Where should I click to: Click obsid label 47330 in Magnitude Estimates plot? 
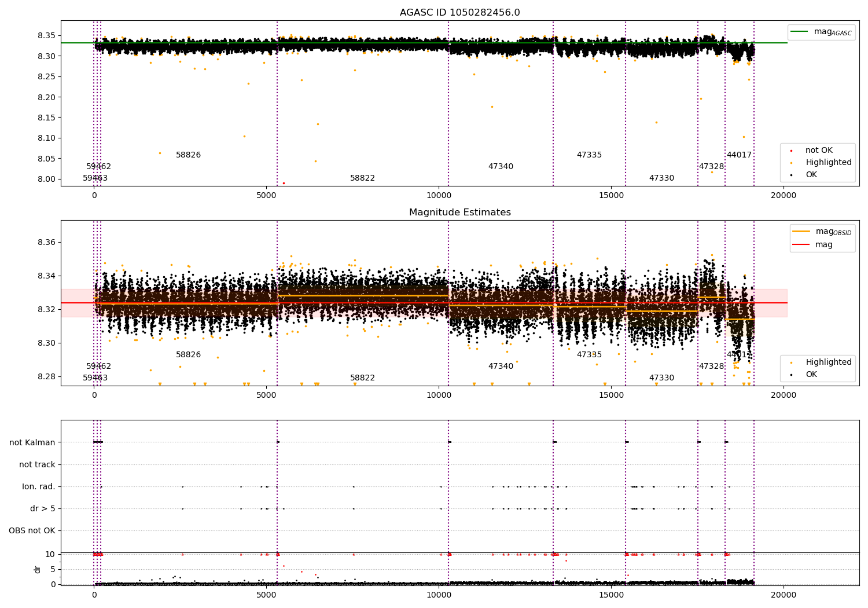(x=661, y=378)
